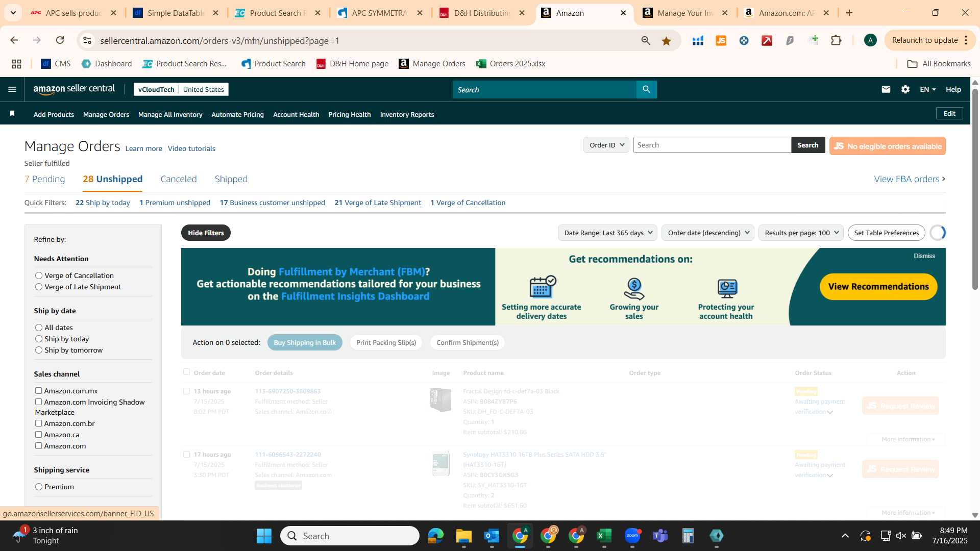Click the site information icon in address bar
The width and height of the screenshot is (980, 551).
[87, 40]
